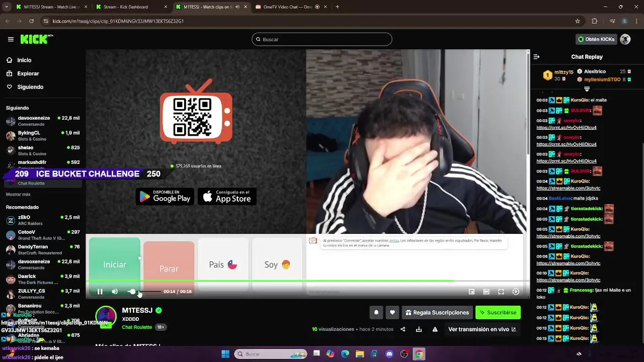The image size is (644, 362).
Task: Click Windows taskbar Buscar search box
Action: coord(271,354)
